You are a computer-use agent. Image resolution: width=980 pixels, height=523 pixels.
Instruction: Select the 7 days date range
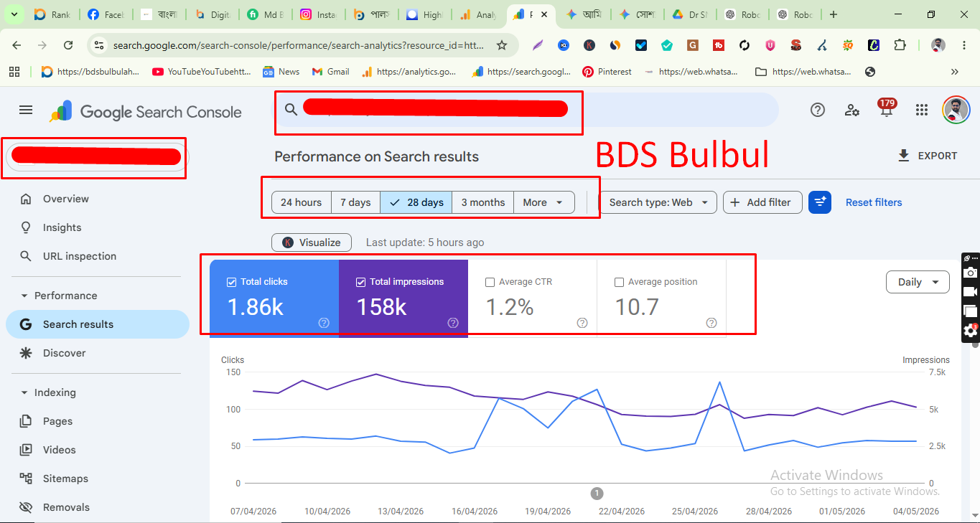click(355, 202)
